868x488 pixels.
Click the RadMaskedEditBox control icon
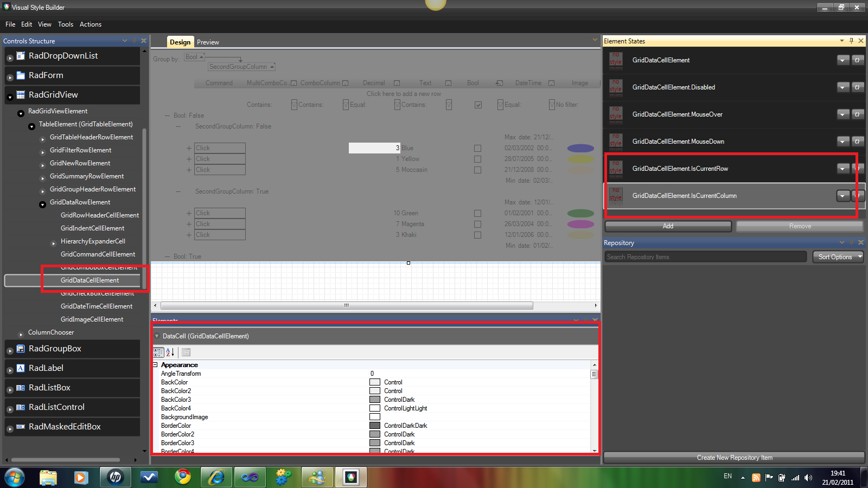pos(21,427)
